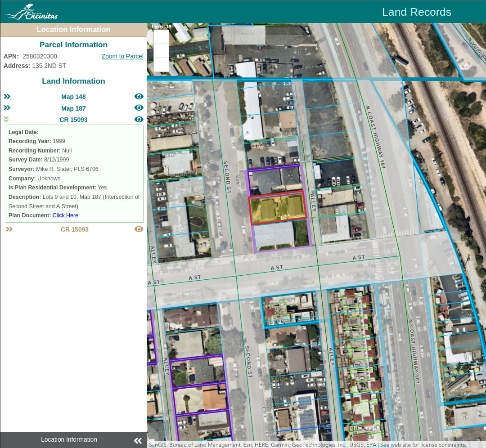
Task: Collapse the open CR 15093 details chevron
Action: pyautogui.click(x=6, y=119)
